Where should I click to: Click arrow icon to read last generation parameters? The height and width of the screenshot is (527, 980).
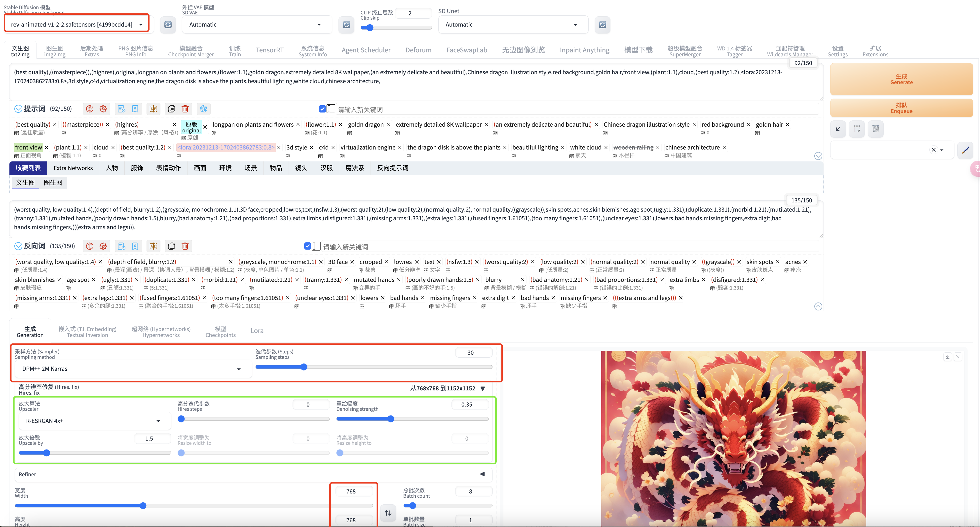click(x=838, y=129)
